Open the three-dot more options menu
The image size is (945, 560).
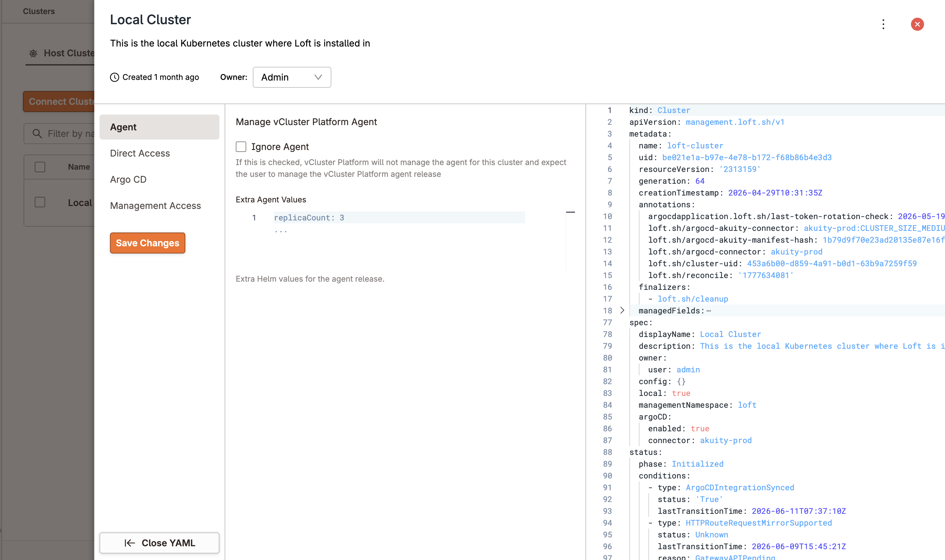883,24
